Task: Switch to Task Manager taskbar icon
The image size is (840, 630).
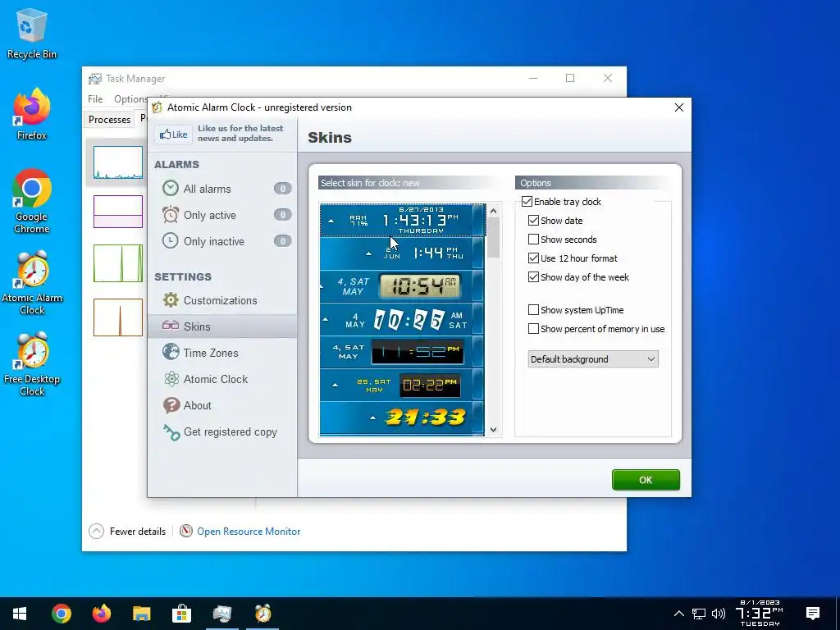Action: pyautogui.click(x=222, y=614)
